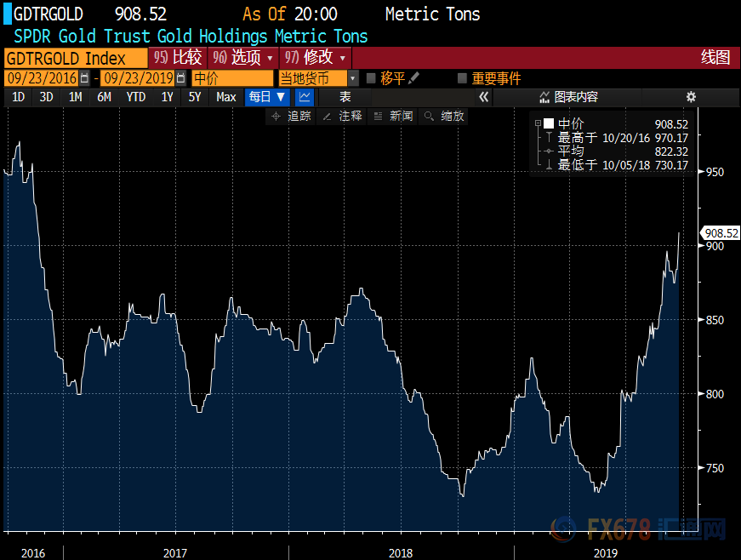The height and width of the screenshot is (560, 741).
Task: Open the end date calendar picker icon
Action: point(180,78)
